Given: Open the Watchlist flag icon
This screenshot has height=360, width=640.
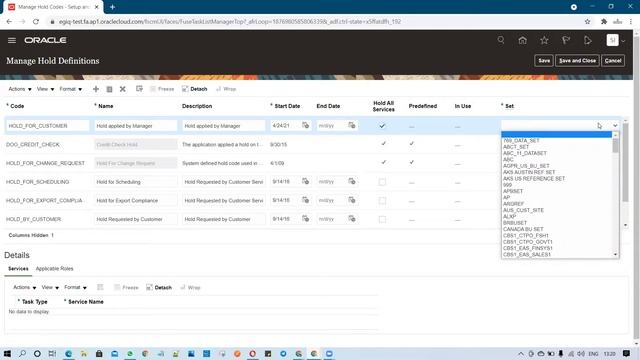Looking at the screenshot, I should pos(566,40).
